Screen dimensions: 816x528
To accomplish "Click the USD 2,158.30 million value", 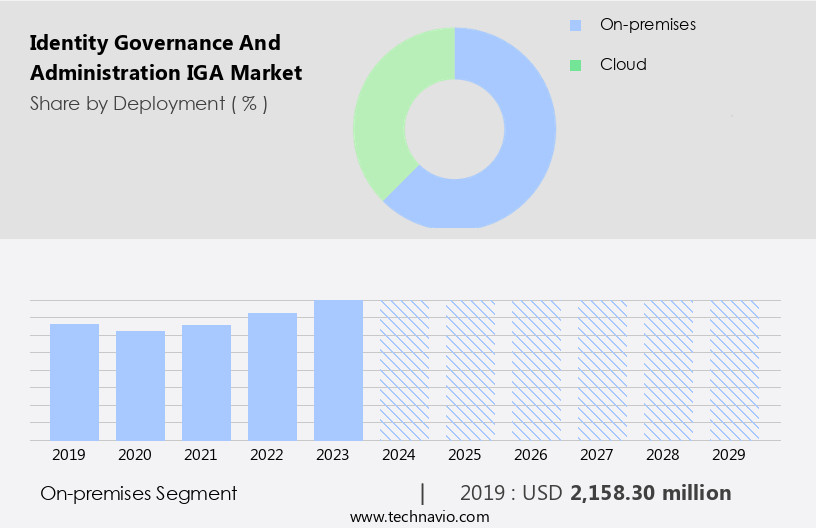I will 651,493.
